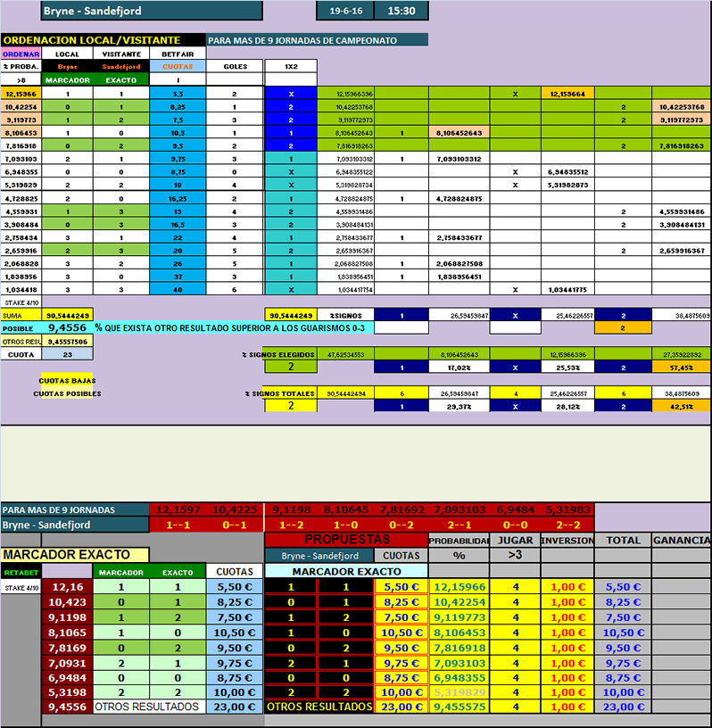Click the 1X2 column header
The height and width of the screenshot is (728, 712).
(x=291, y=66)
